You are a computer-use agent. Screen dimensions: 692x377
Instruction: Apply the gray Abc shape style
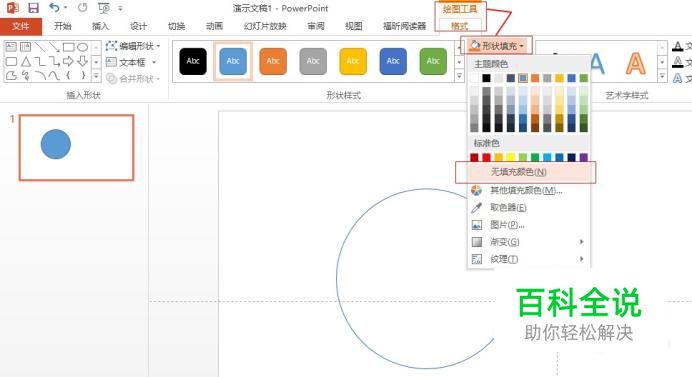pyautogui.click(x=313, y=61)
